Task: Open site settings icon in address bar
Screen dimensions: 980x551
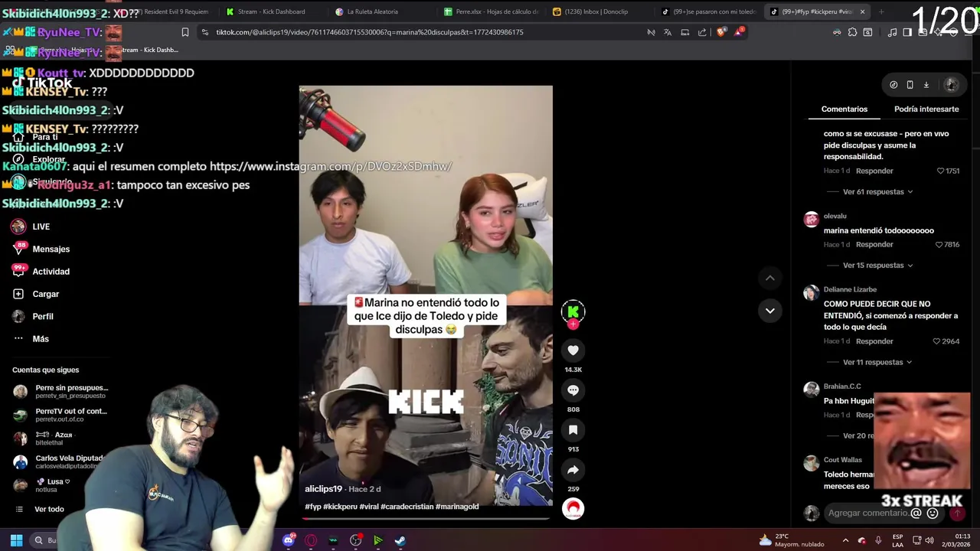Action: (x=205, y=32)
